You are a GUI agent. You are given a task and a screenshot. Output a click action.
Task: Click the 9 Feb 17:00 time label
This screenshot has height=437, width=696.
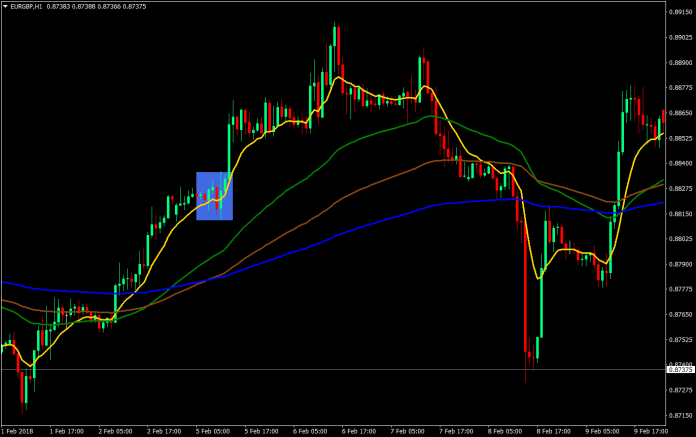(x=650, y=431)
